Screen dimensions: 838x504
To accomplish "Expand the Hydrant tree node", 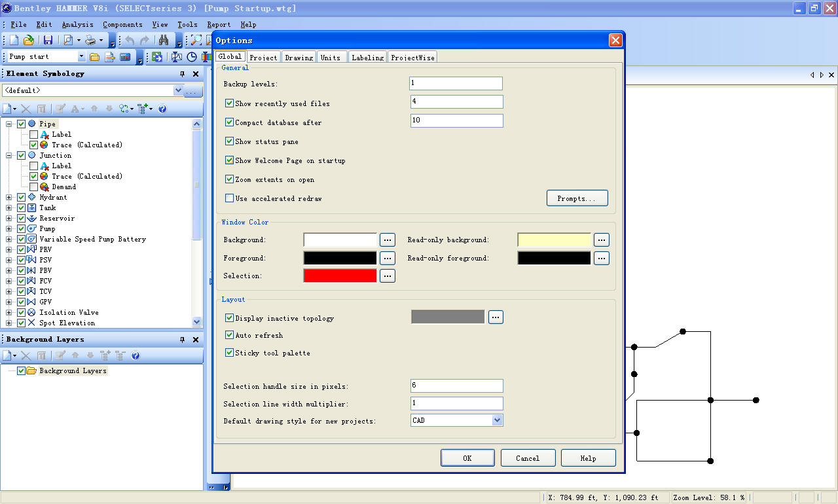I will pos(9,197).
